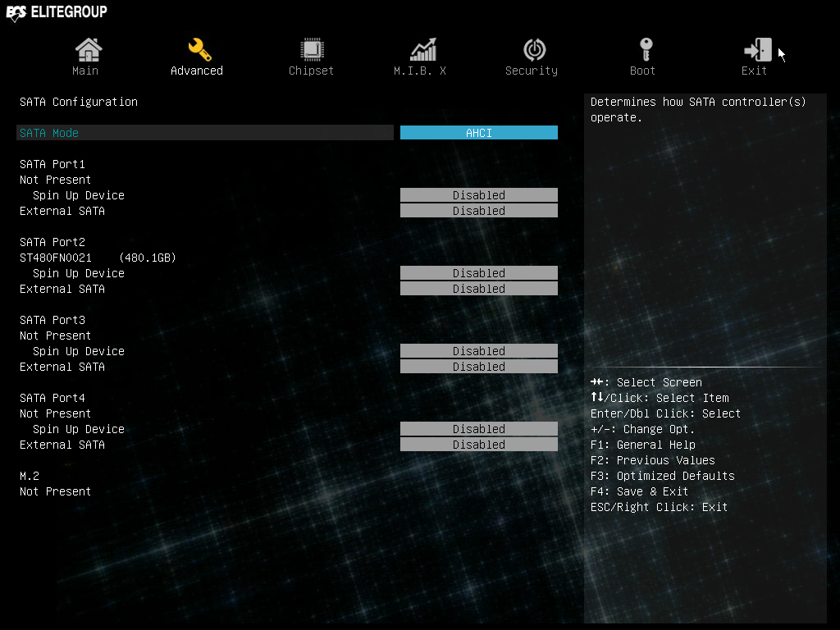Click the SATA Configuration heading
This screenshot has height=630, width=840.
pyautogui.click(x=79, y=102)
